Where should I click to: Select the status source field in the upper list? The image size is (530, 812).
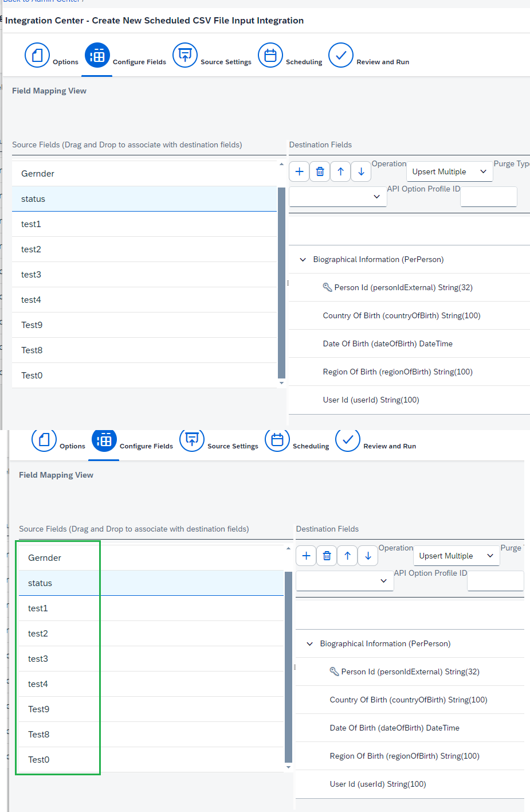pyautogui.click(x=144, y=199)
